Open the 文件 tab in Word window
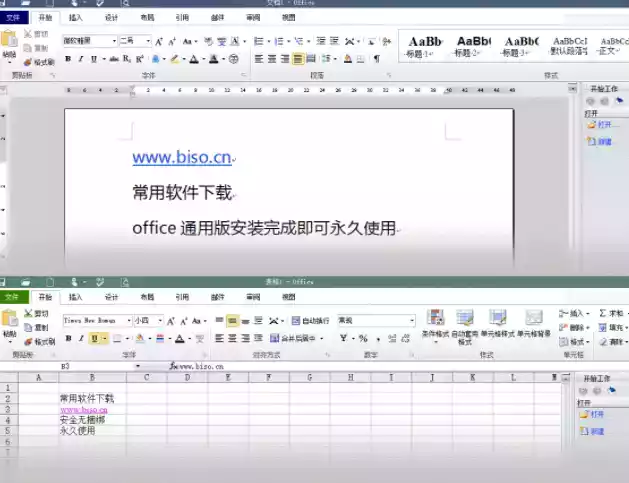 pyautogui.click(x=13, y=18)
